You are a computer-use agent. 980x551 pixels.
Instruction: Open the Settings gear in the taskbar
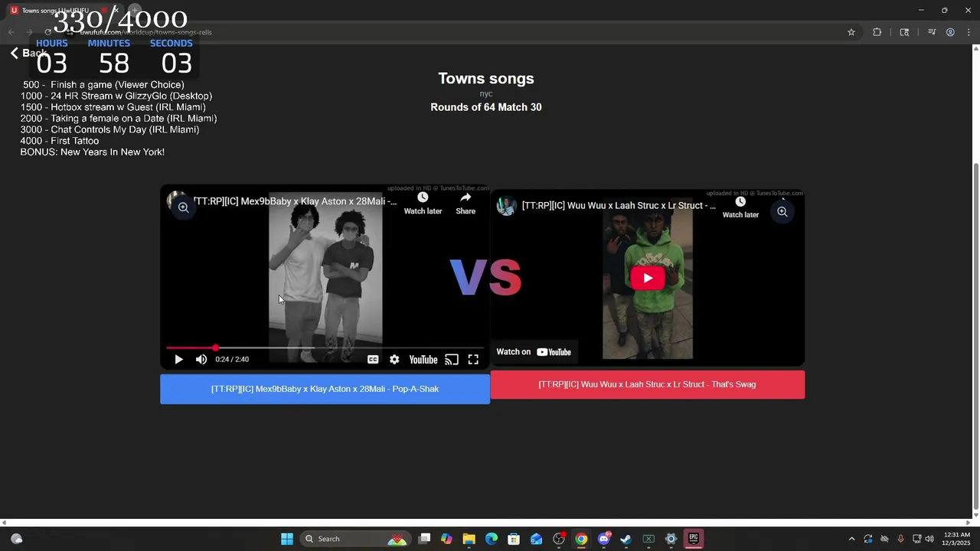point(671,539)
